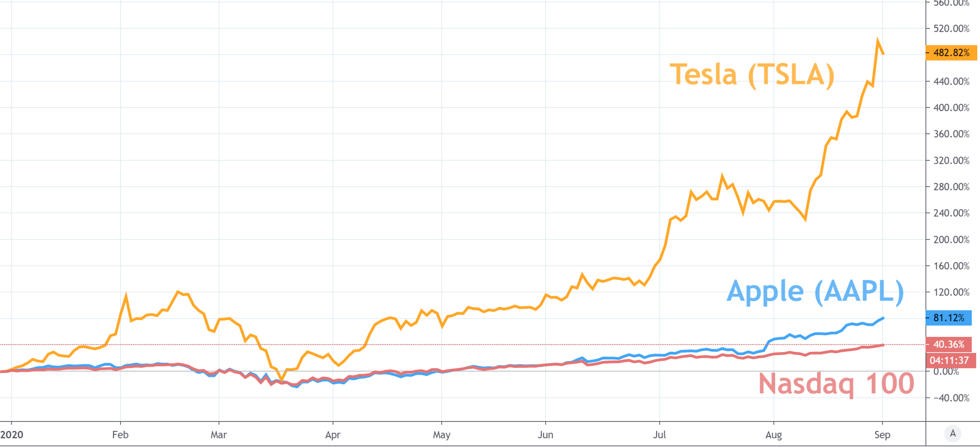Click the 200.00% price axis tick
This screenshot has width=980, height=447.
951,240
